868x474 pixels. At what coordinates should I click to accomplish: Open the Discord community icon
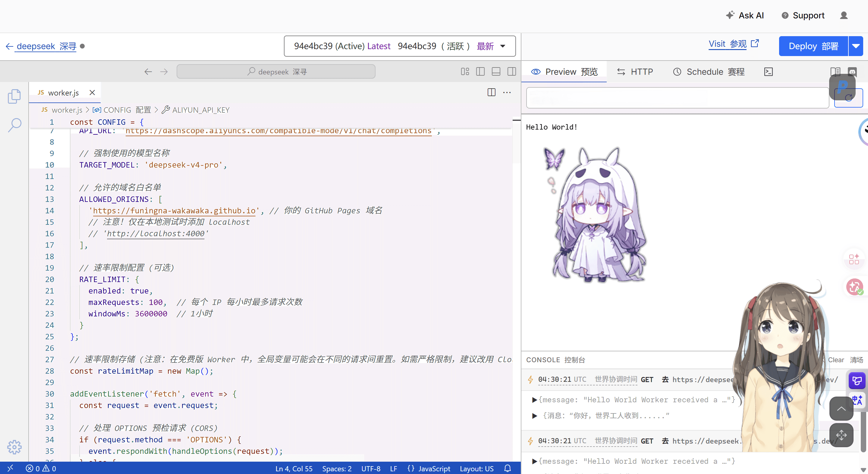click(852, 71)
